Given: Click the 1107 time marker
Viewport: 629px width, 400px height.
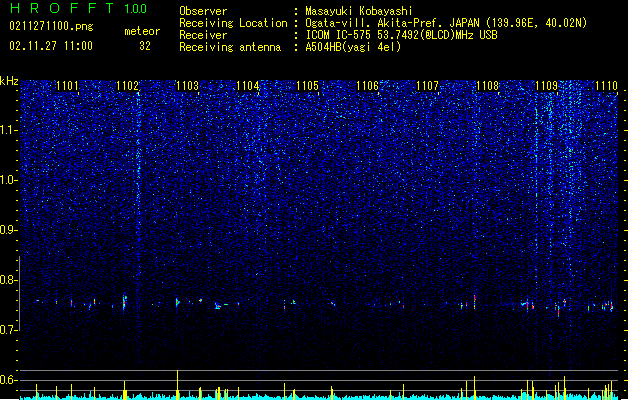Looking at the screenshot, I should tap(428, 86).
